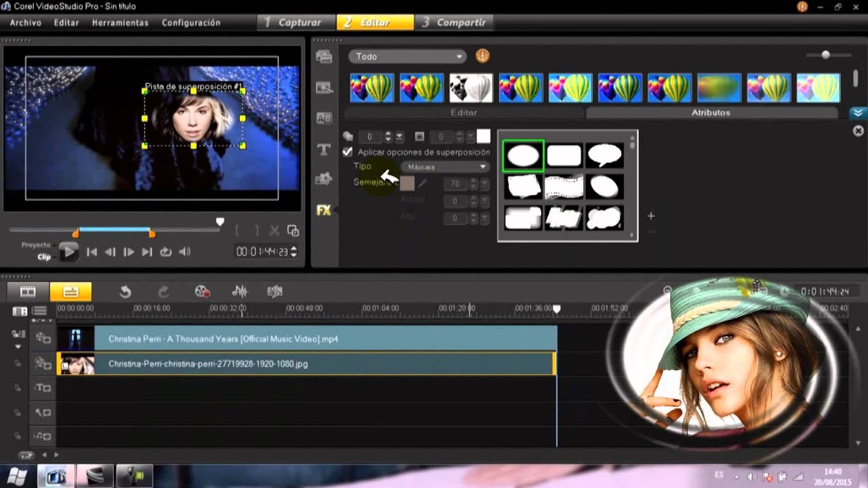Open the Editar menu

pos(66,22)
